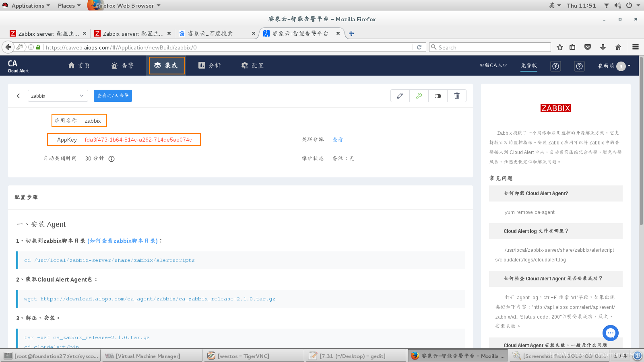
Task: Click the power icon in top bar
Action: pos(629,6)
